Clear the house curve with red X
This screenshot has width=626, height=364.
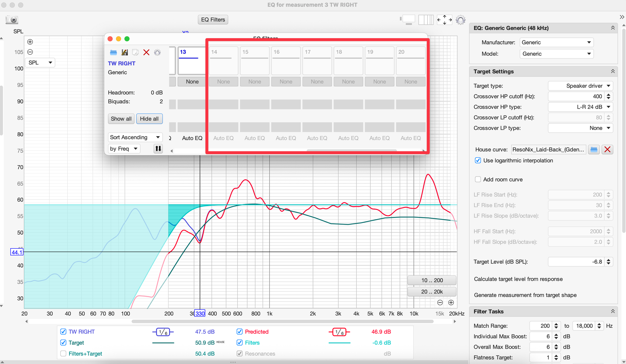(607, 150)
